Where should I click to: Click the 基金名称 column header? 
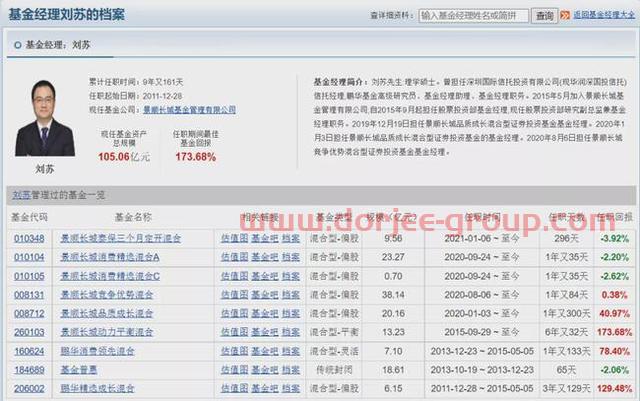[x=133, y=217]
